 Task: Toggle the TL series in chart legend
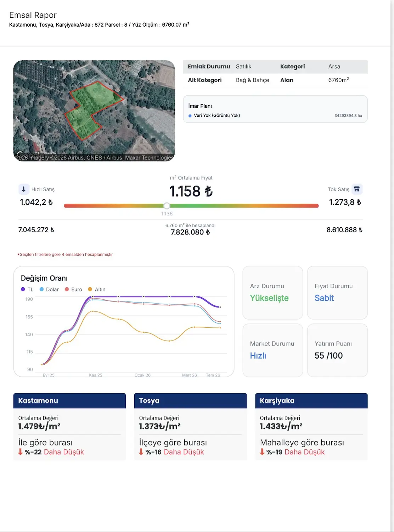pyautogui.click(x=27, y=289)
